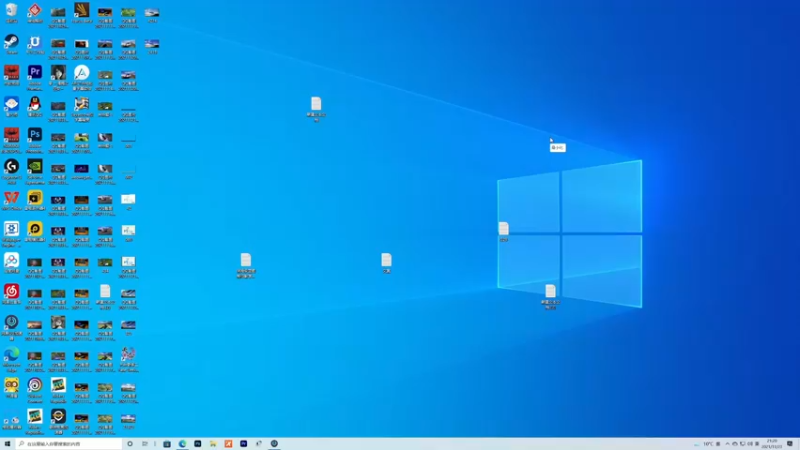Open Logitech G HUB desktop shortcut

(11, 170)
